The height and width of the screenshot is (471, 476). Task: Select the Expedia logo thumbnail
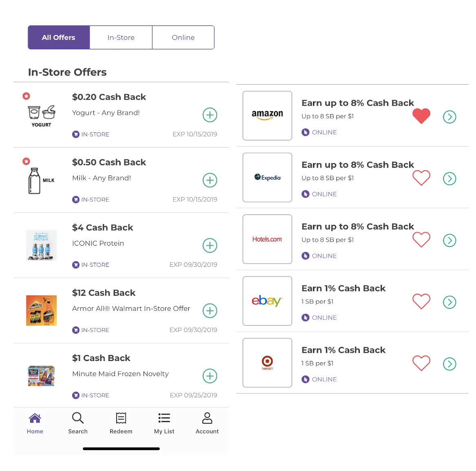click(267, 178)
